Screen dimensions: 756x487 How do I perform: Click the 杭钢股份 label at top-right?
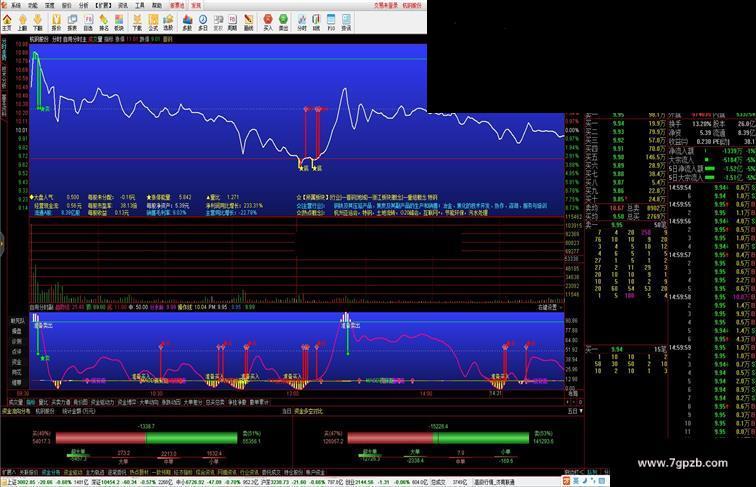412,5
